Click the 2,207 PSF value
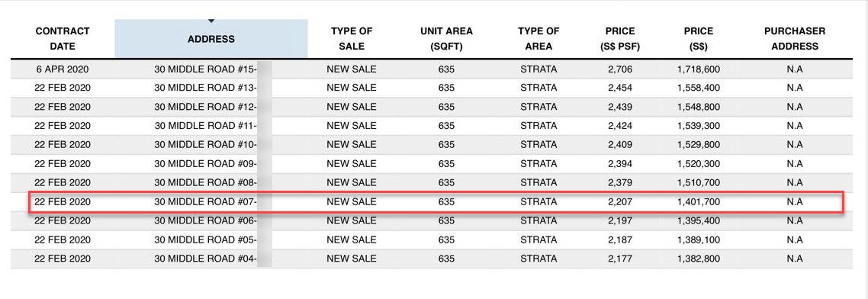Screen dimensions: 868x299 619,202
